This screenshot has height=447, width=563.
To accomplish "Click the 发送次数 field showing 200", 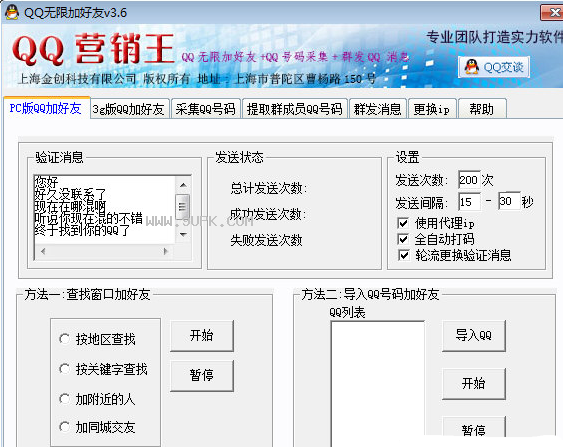I will click(x=469, y=180).
